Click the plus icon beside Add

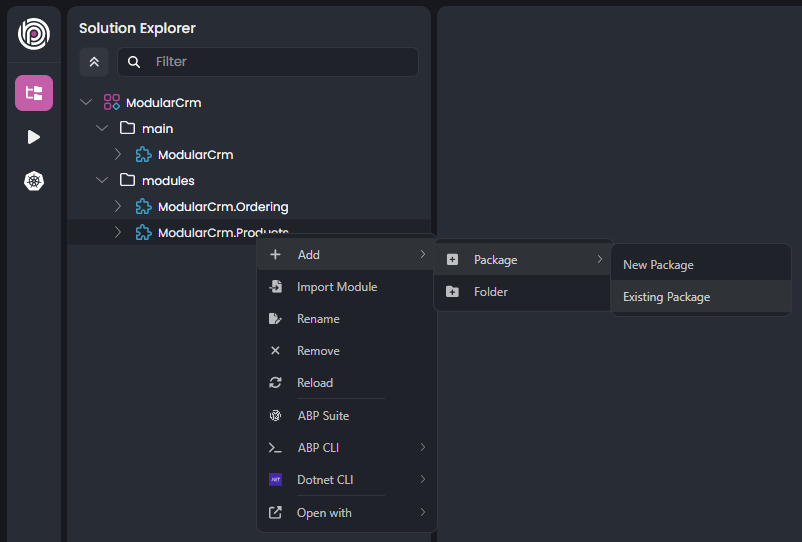(x=275, y=254)
